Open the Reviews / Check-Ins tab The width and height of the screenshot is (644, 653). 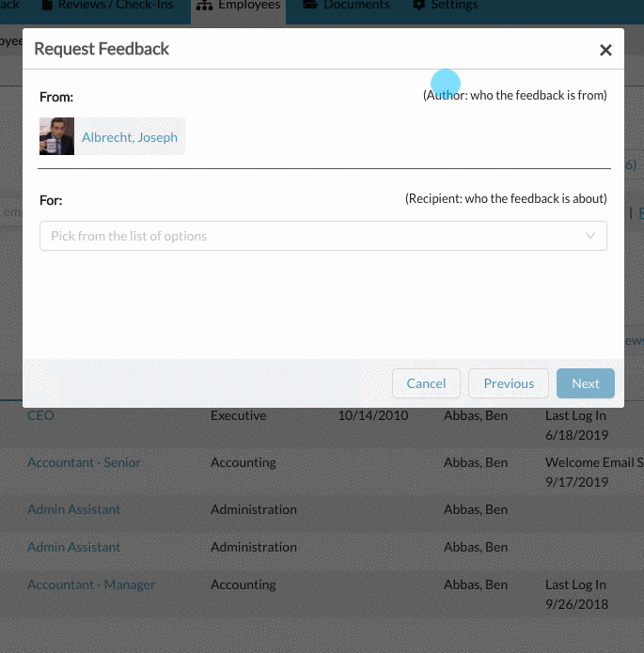coord(107,6)
